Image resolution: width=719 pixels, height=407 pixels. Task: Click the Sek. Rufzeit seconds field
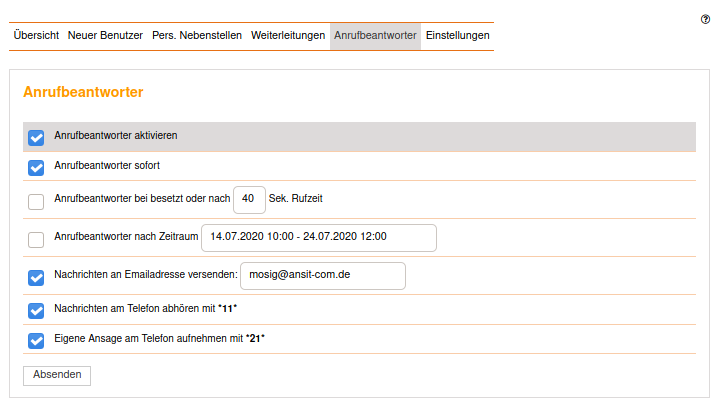pyautogui.click(x=249, y=199)
